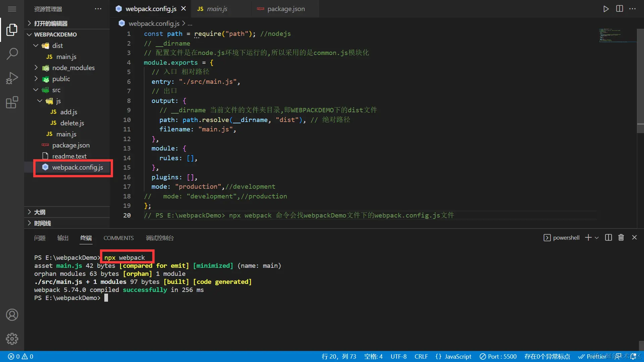
Task: Switch to the 调试控制台 panel tab
Action: click(160, 238)
